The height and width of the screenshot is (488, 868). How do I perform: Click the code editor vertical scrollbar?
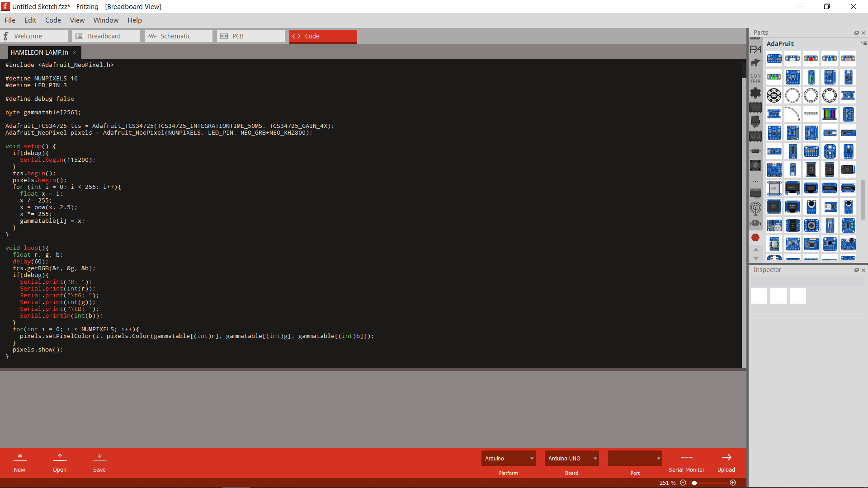[x=744, y=223]
